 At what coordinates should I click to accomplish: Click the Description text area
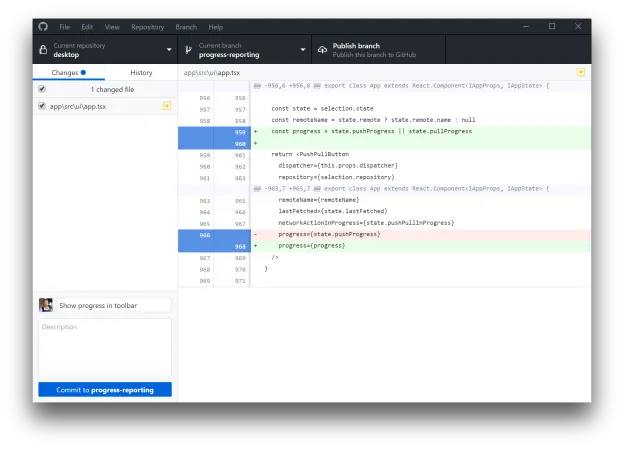pos(105,347)
